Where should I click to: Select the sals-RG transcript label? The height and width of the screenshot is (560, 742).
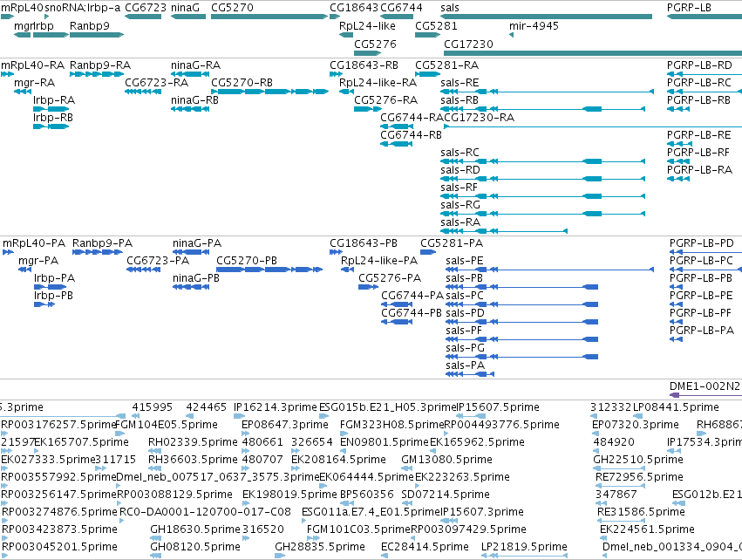click(460, 205)
